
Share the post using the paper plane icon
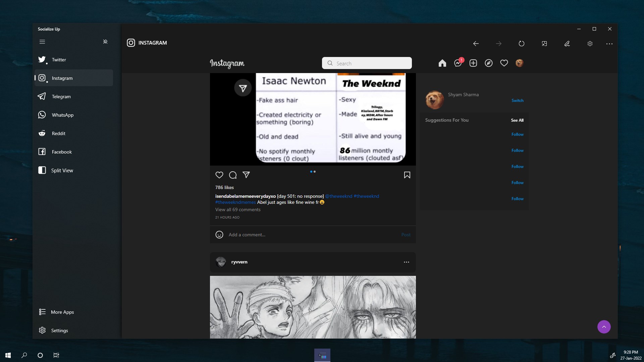point(246,175)
